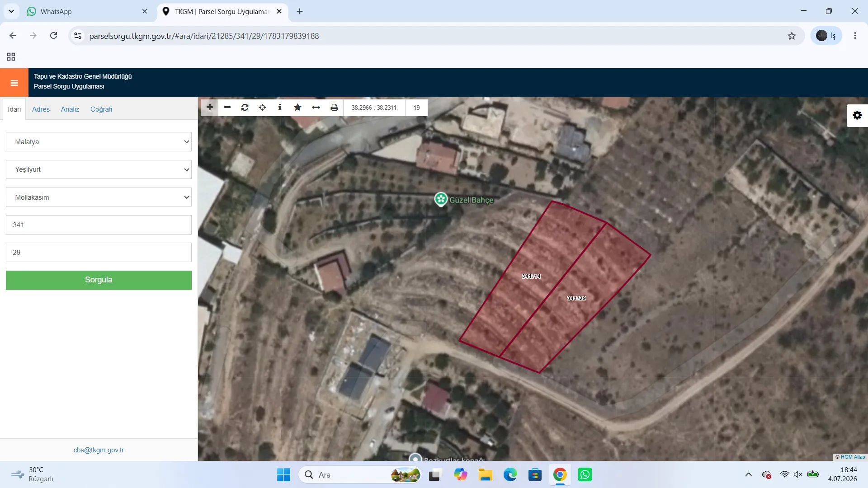Screen dimensions: 868x488
Task: Click the coordinates readout 38.2966 : 38.2311
Action: (x=374, y=108)
